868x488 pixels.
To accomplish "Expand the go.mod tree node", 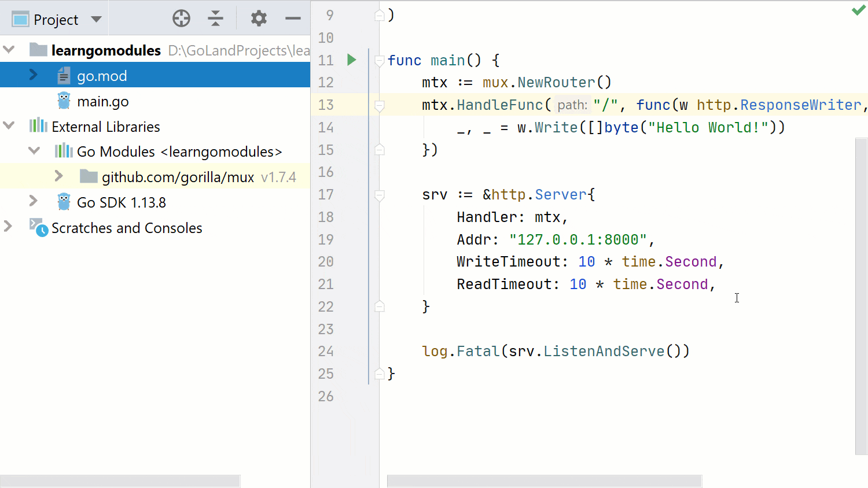I will (x=33, y=75).
